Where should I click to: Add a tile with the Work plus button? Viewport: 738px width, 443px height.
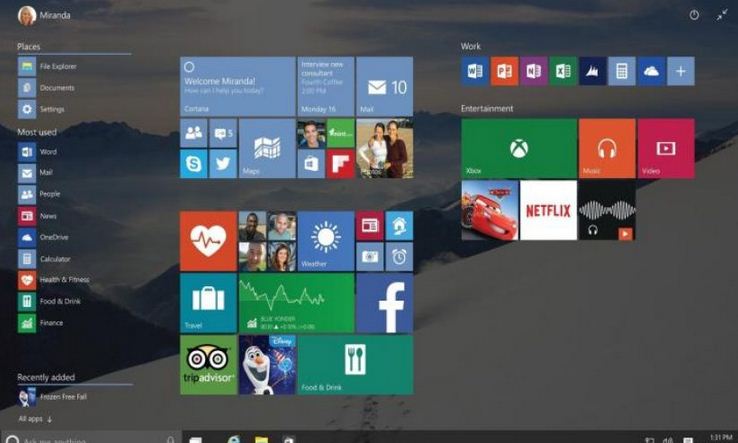coord(681,71)
